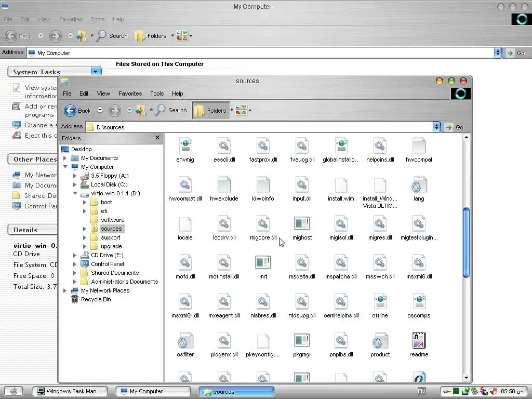Collapse virtio-win-0.1.1 (D:) tree node
532x399 pixels.
75,193
